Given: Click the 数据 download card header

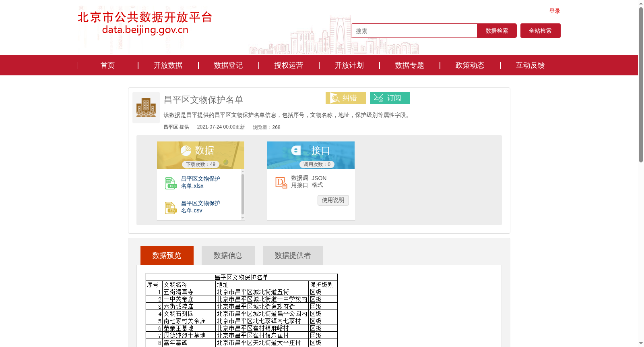Looking at the screenshot, I should (x=200, y=155).
